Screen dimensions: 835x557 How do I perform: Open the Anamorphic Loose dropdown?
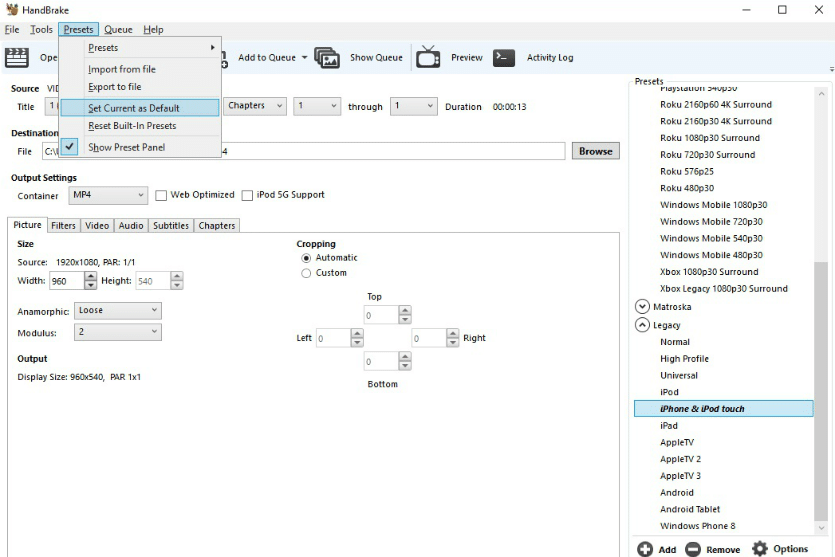(118, 310)
